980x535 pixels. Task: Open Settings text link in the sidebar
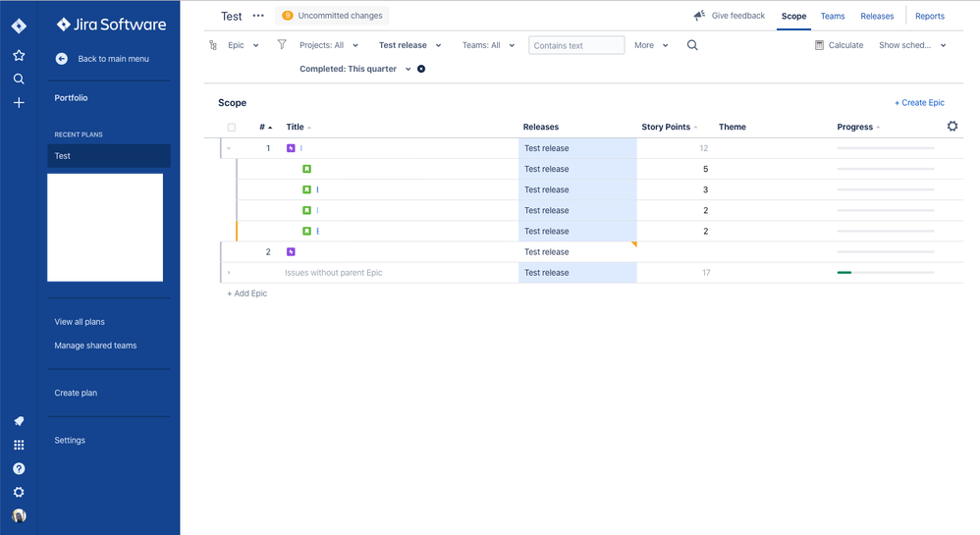pos(70,441)
